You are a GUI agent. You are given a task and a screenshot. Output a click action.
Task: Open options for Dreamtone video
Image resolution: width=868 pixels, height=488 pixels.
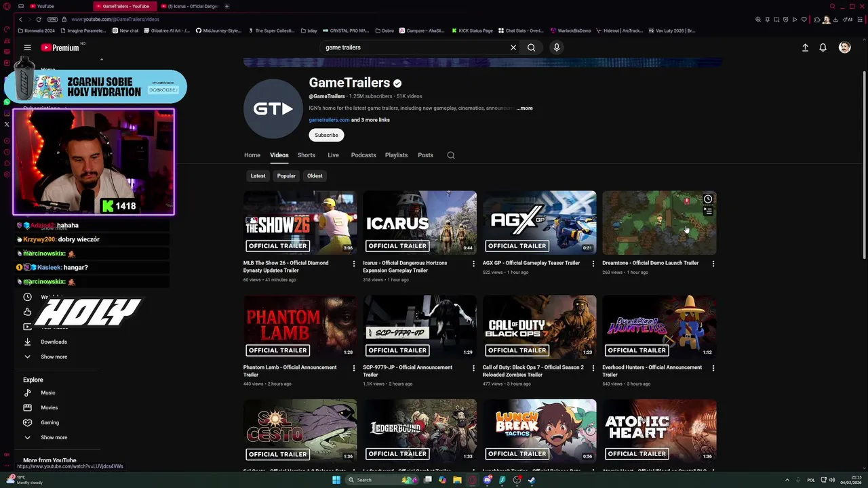[x=713, y=264]
